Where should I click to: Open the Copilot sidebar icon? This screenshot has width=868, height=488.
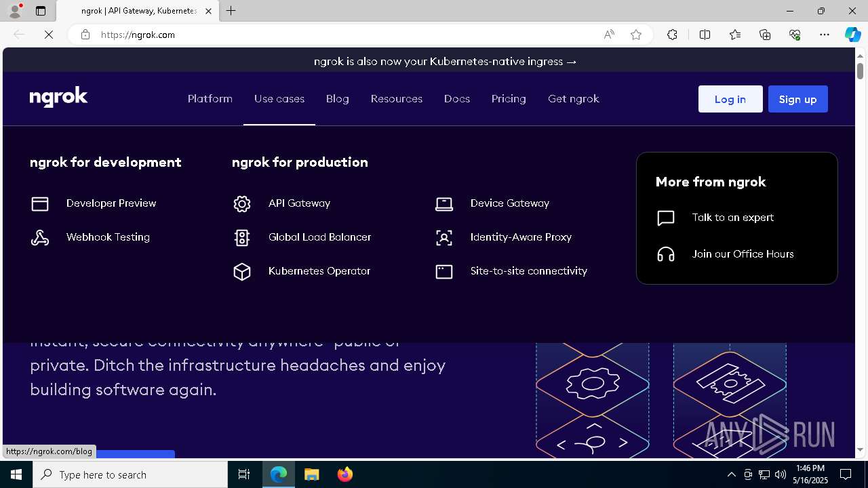852,35
